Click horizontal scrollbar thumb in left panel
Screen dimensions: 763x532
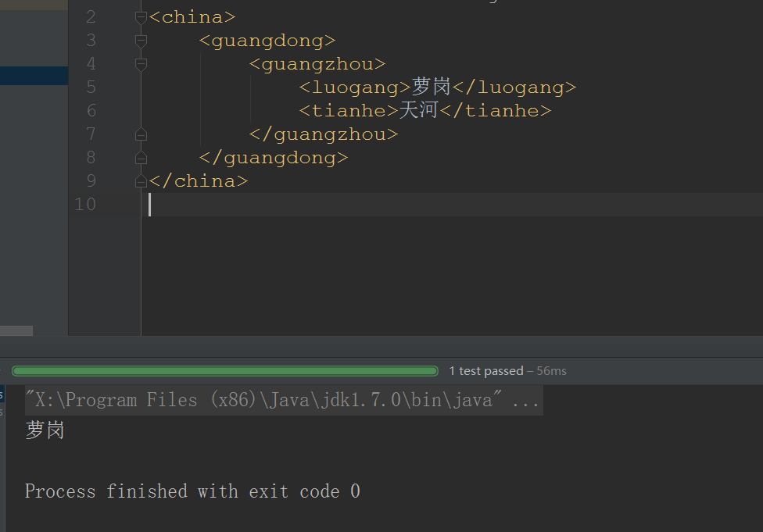pyautogui.click(x=16, y=330)
